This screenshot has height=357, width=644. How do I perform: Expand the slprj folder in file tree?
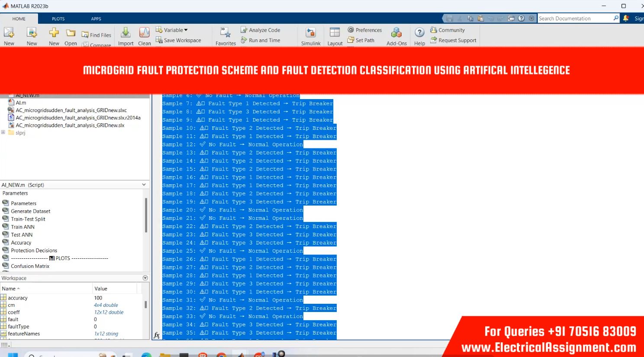click(x=3, y=132)
